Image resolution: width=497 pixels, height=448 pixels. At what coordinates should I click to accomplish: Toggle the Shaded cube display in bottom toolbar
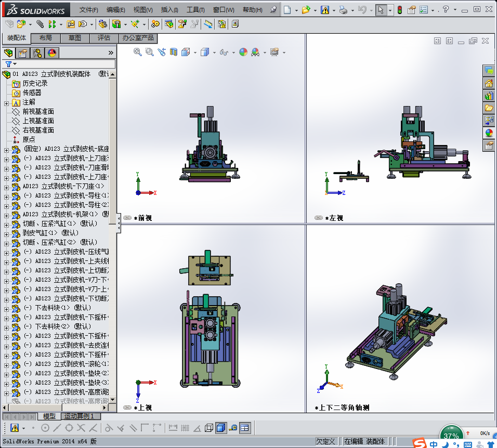(221, 428)
